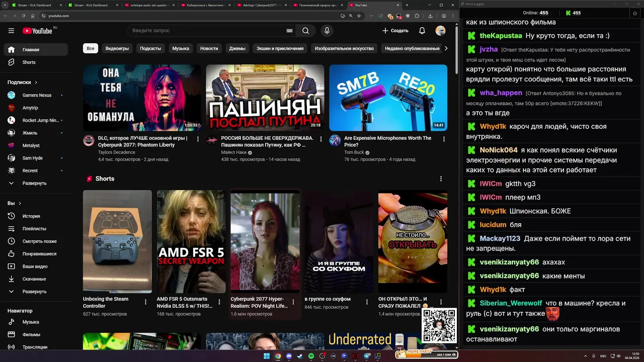Select the Видеоигры filter chip
Screen dimensions: 644x362
tap(117, 49)
